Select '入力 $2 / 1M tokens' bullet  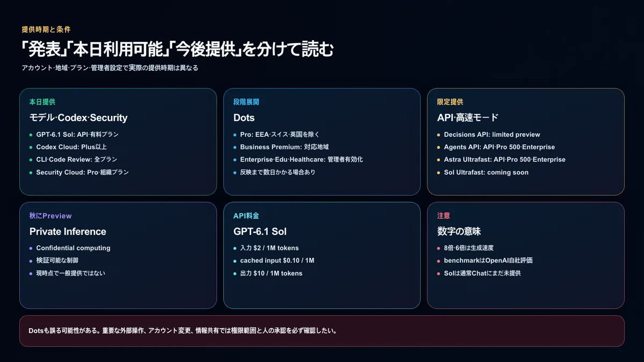pos(269,248)
